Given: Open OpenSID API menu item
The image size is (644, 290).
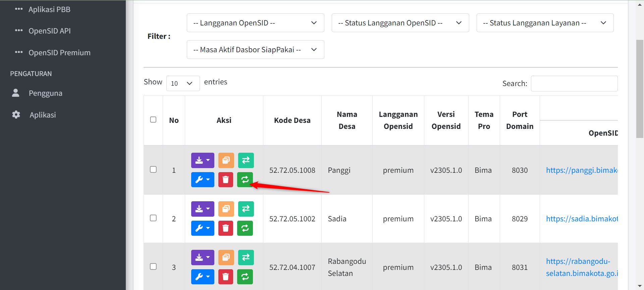Looking at the screenshot, I should (x=50, y=31).
